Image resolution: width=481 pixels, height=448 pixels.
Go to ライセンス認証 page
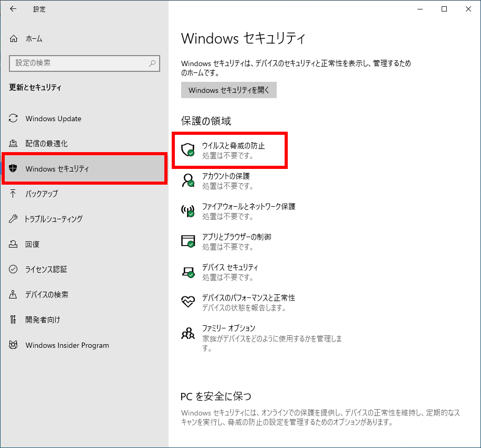(85, 269)
